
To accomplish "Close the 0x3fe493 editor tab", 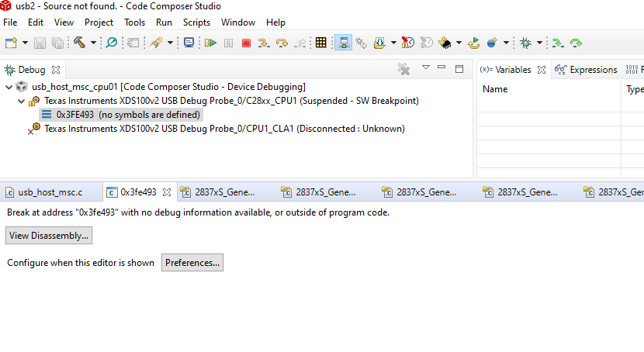I will 167,192.
